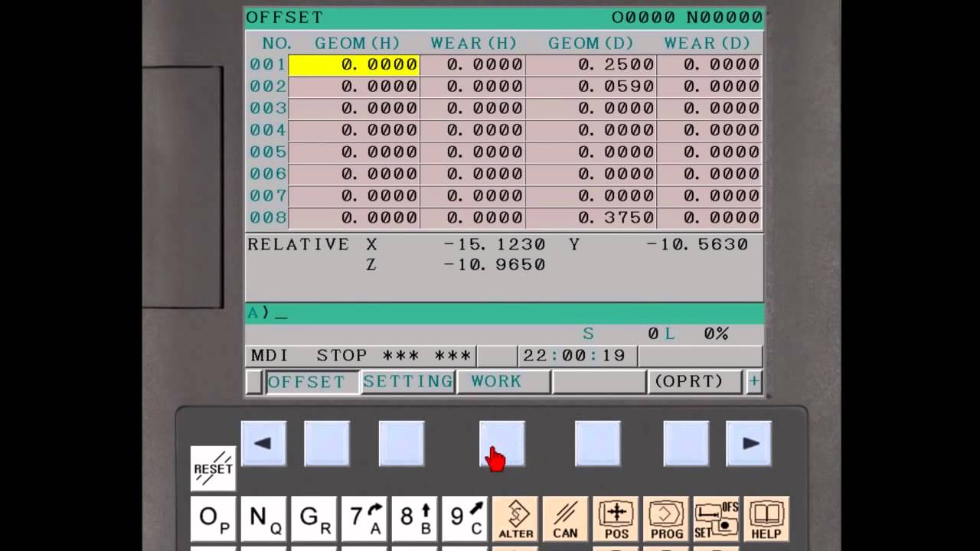Click offset number 005
The height and width of the screenshot is (551, 980).
coord(268,152)
